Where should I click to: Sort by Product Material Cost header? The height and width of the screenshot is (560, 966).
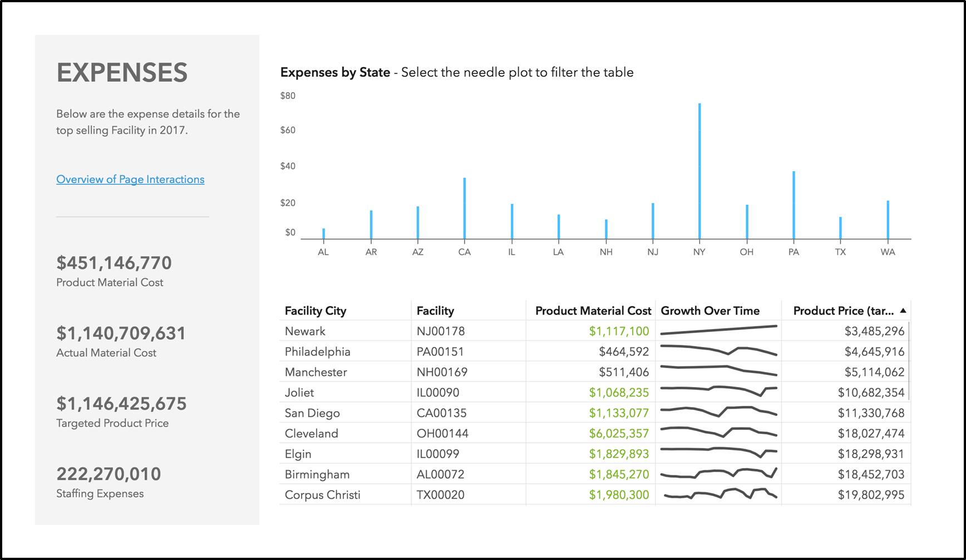pyautogui.click(x=593, y=310)
